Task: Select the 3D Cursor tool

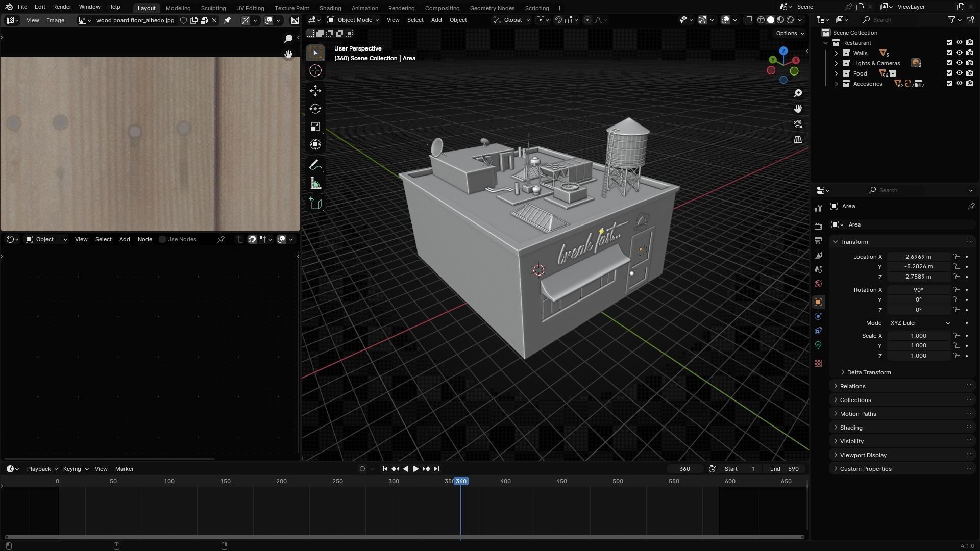Action: (315, 70)
